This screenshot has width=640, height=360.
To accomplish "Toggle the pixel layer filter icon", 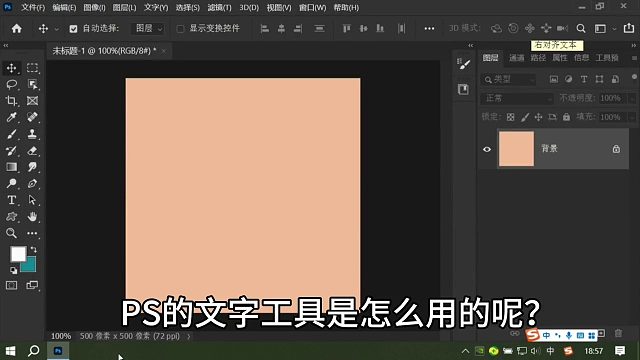I will pyautogui.click(x=554, y=79).
